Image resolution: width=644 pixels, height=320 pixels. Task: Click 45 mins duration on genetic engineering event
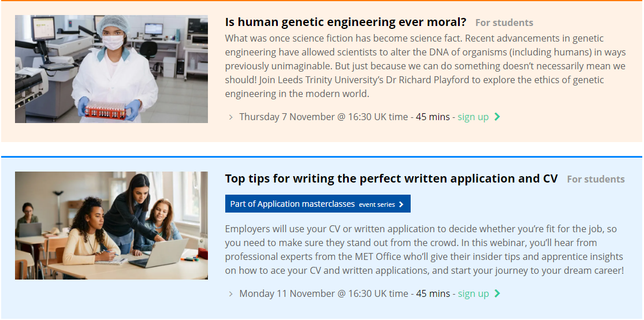[433, 117]
